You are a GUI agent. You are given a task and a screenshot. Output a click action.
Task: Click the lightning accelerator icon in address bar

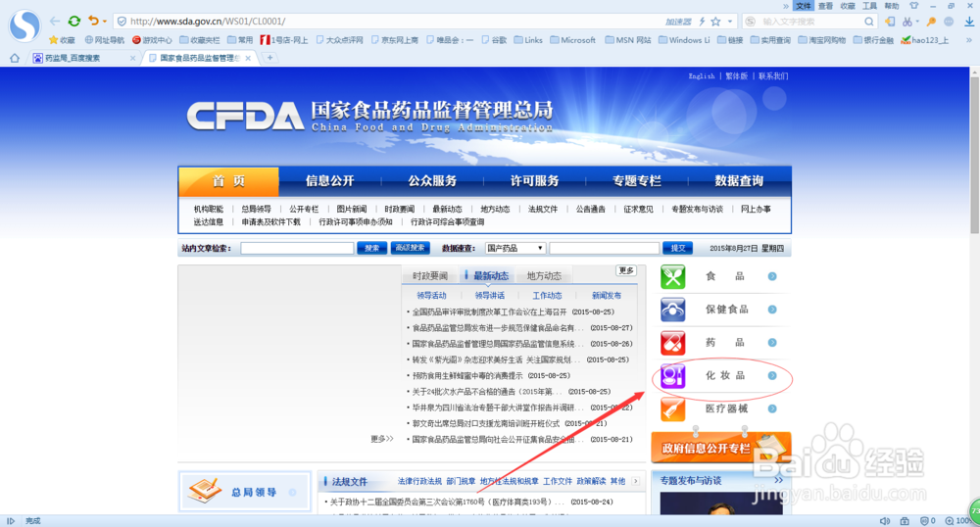point(702,22)
